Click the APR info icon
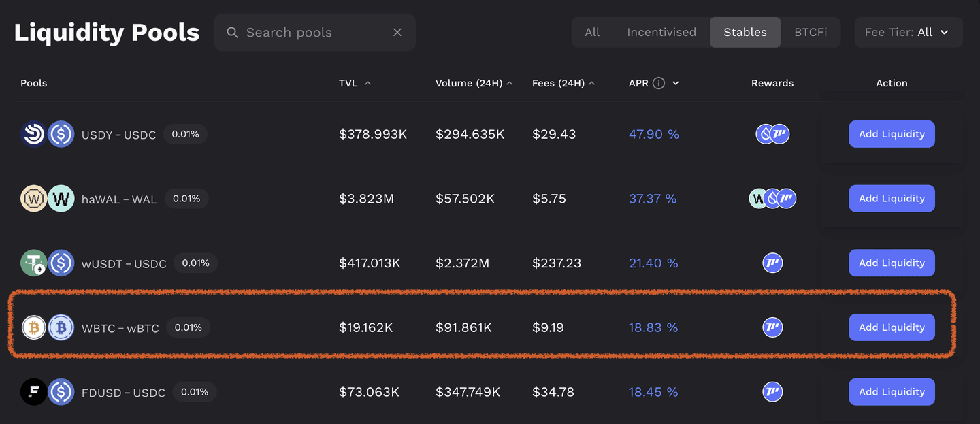980x424 pixels. (658, 83)
